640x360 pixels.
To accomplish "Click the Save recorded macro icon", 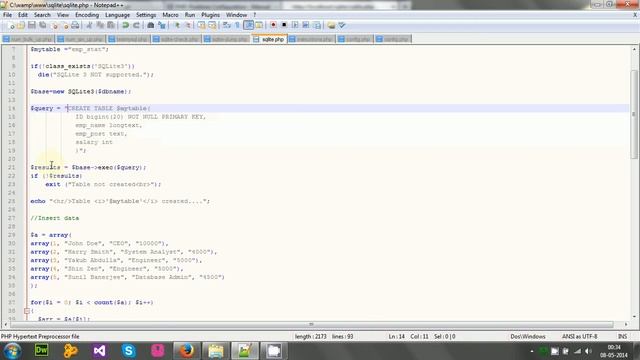I will 317,25.
